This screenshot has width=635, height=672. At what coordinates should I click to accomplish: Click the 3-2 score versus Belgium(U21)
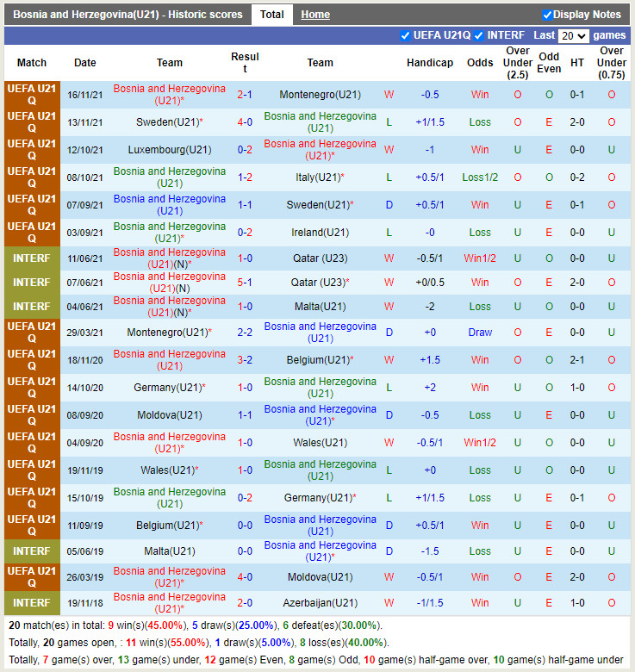point(245,360)
